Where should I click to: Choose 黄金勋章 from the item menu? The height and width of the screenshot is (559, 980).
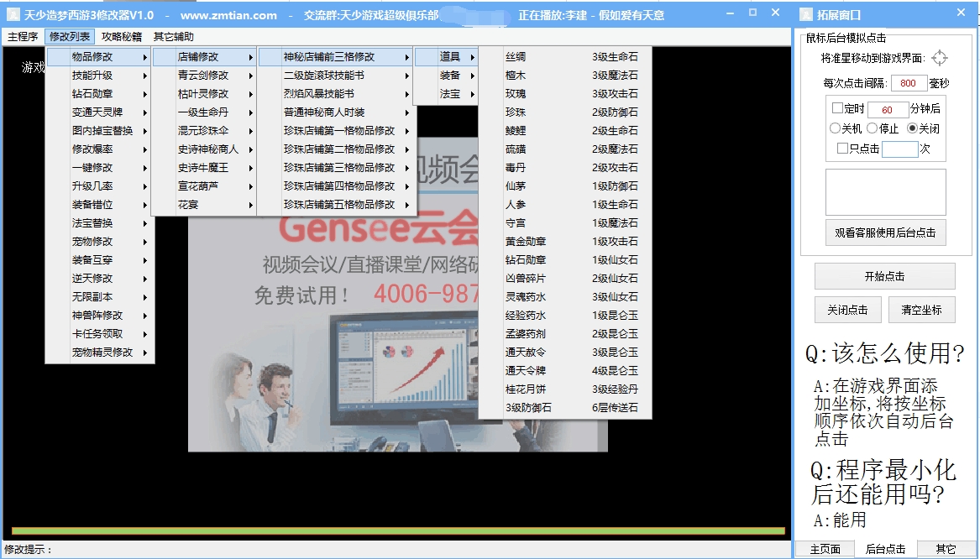click(x=526, y=241)
